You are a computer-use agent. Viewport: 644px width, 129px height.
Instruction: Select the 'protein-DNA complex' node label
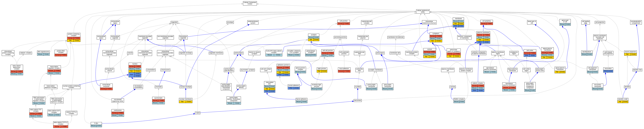[x=61, y=52]
